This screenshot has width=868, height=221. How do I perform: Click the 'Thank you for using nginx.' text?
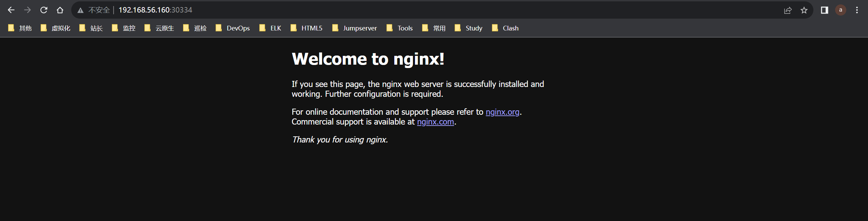pyautogui.click(x=340, y=140)
